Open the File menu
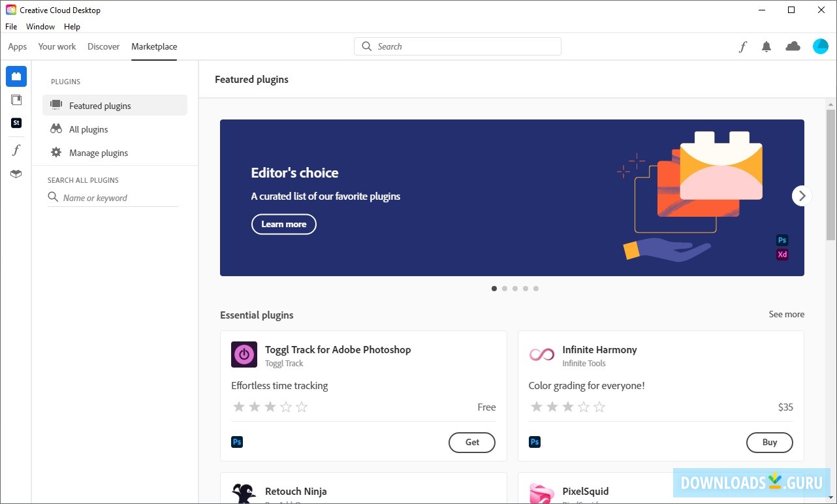Screen dimensions: 837x504 click(11, 27)
